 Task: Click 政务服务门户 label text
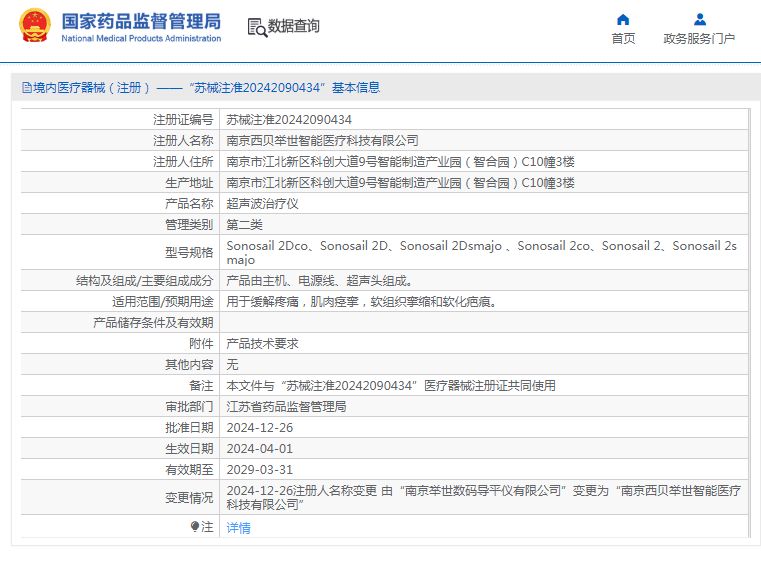[x=699, y=38]
